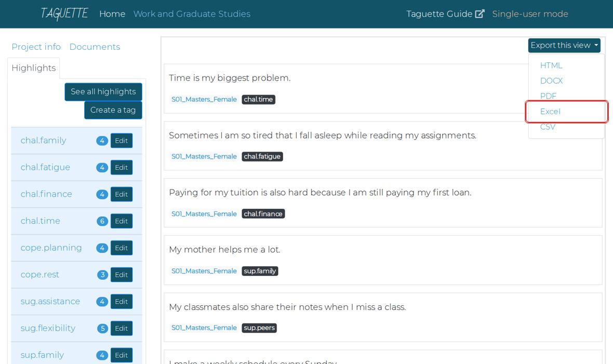Click the chal.time badge on first highlight
The height and width of the screenshot is (364, 613).
[258, 99]
